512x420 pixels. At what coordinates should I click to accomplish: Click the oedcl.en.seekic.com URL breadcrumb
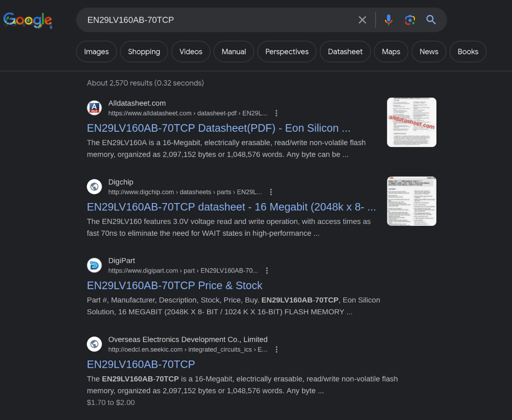pos(188,349)
